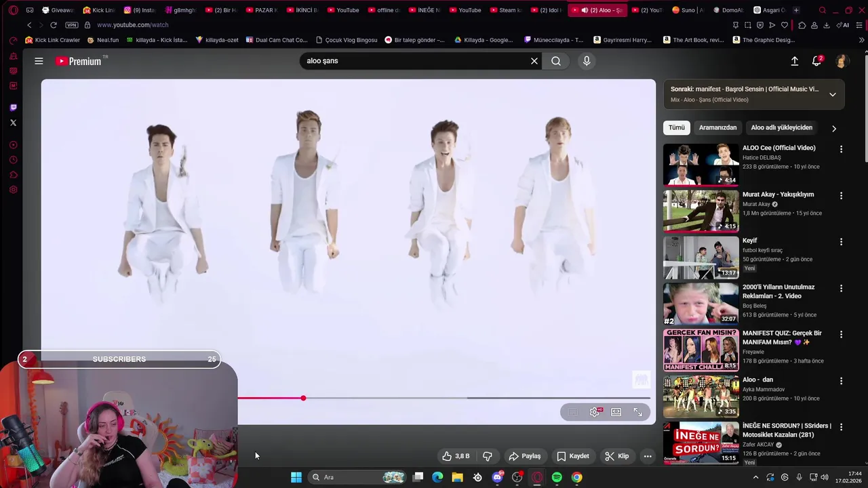This screenshot has width=868, height=488.
Task: Click the YouTube search magnifier button
Action: point(556,61)
